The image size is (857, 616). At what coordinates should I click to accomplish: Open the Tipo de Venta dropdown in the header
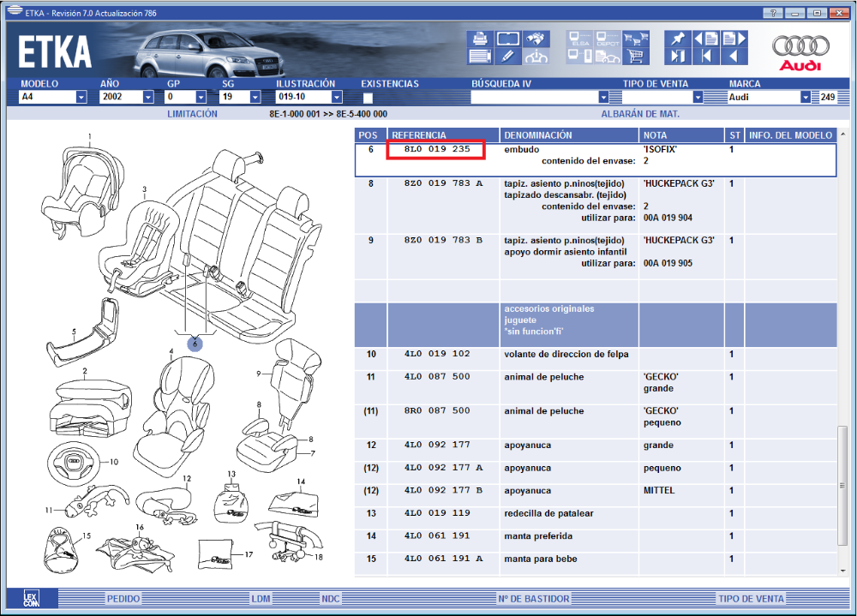click(x=698, y=98)
